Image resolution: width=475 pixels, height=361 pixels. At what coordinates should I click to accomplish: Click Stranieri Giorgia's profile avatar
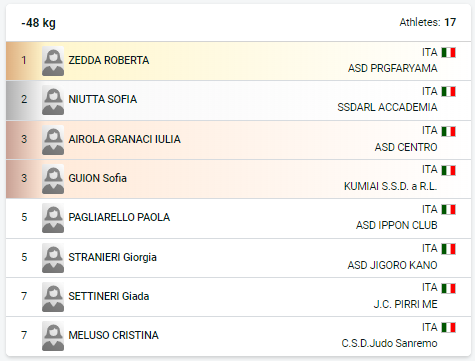(53, 258)
